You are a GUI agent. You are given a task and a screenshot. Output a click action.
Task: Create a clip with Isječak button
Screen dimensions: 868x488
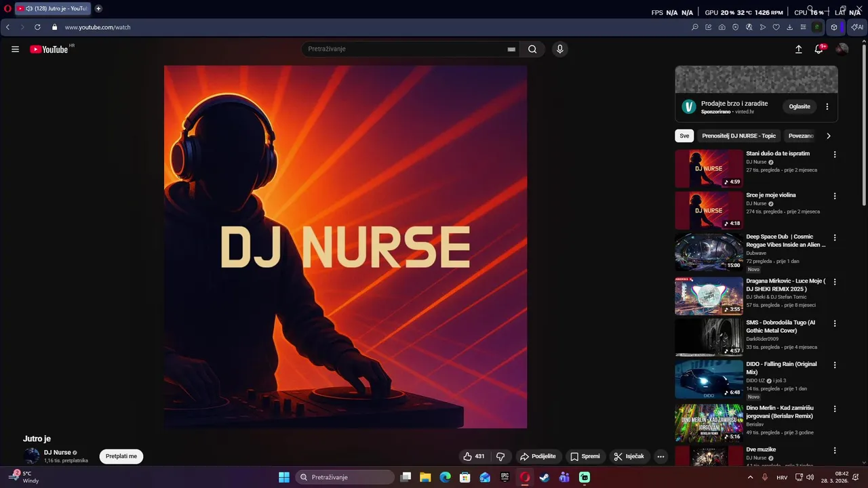pyautogui.click(x=629, y=456)
